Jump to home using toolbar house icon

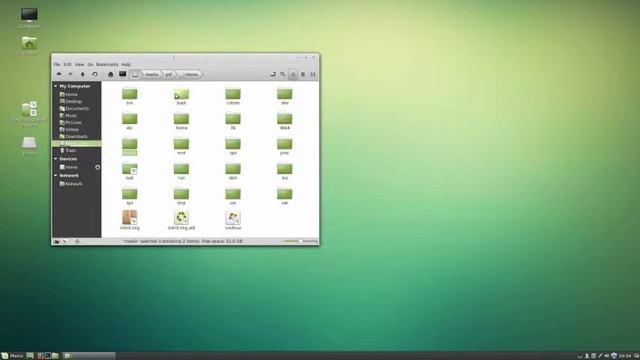(x=110, y=74)
